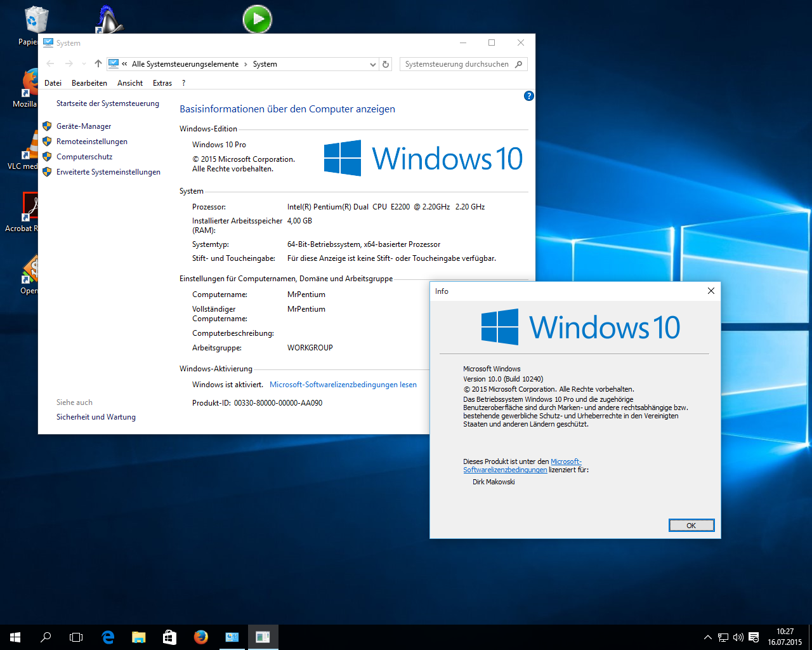The image size is (812, 650).
Task: Show hidden system tray icons
Action: coord(707,637)
